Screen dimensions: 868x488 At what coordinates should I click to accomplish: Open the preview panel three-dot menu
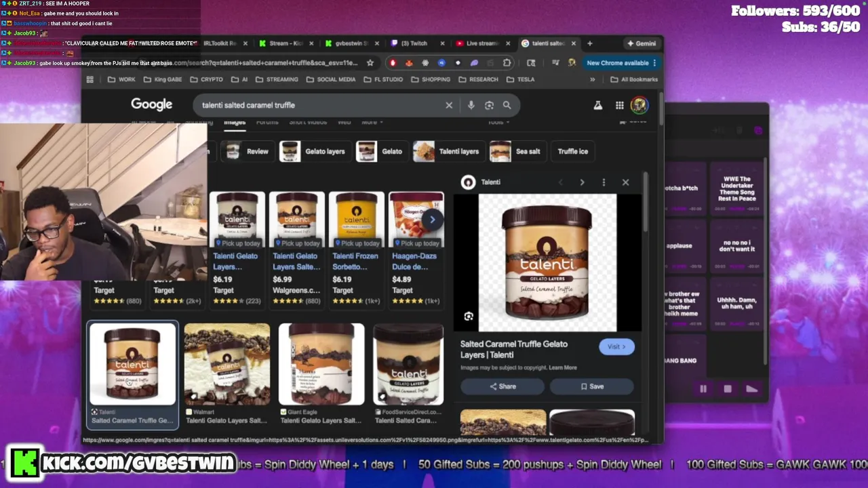tap(604, 182)
